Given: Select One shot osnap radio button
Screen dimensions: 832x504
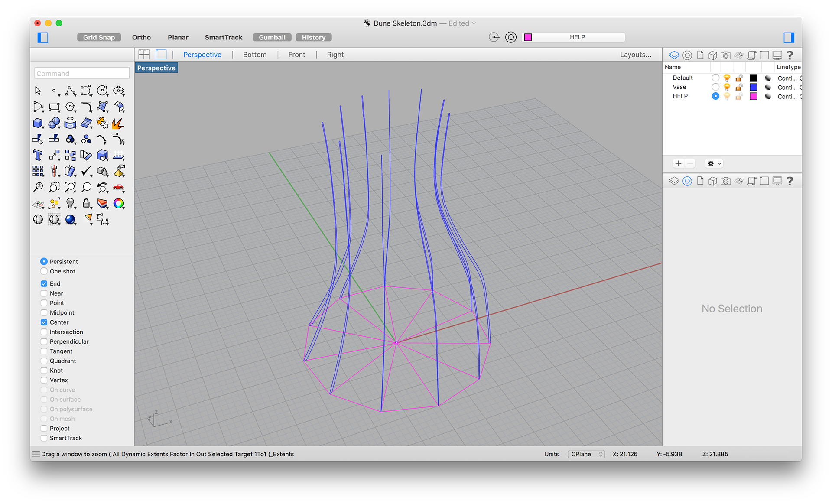Looking at the screenshot, I should 44,271.
